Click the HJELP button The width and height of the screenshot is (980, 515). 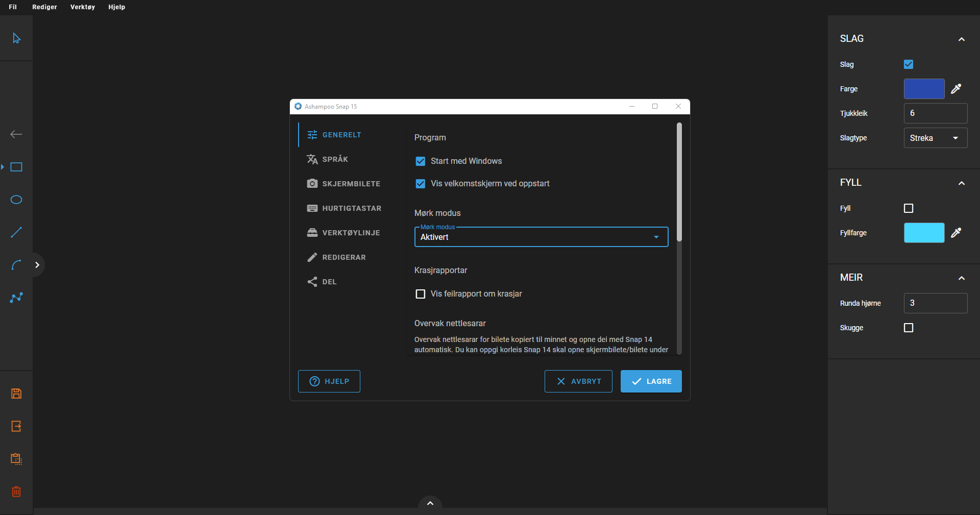click(329, 381)
